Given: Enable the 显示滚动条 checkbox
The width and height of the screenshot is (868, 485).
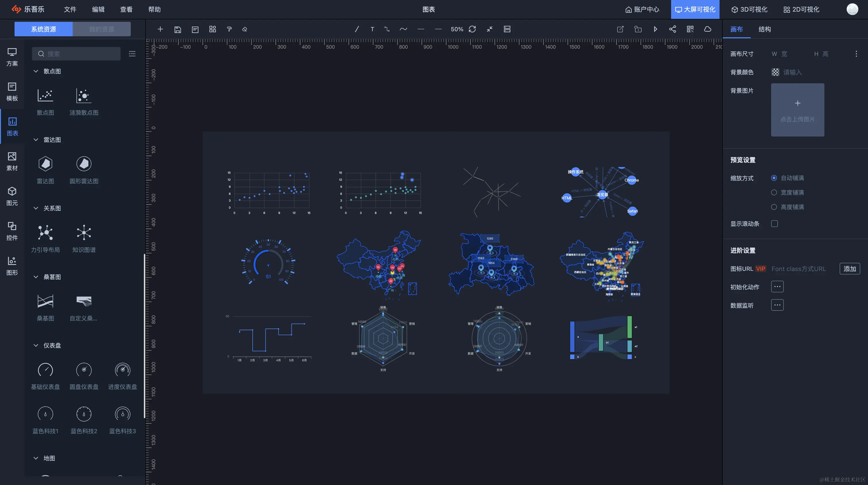Looking at the screenshot, I should (x=774, y=224).
